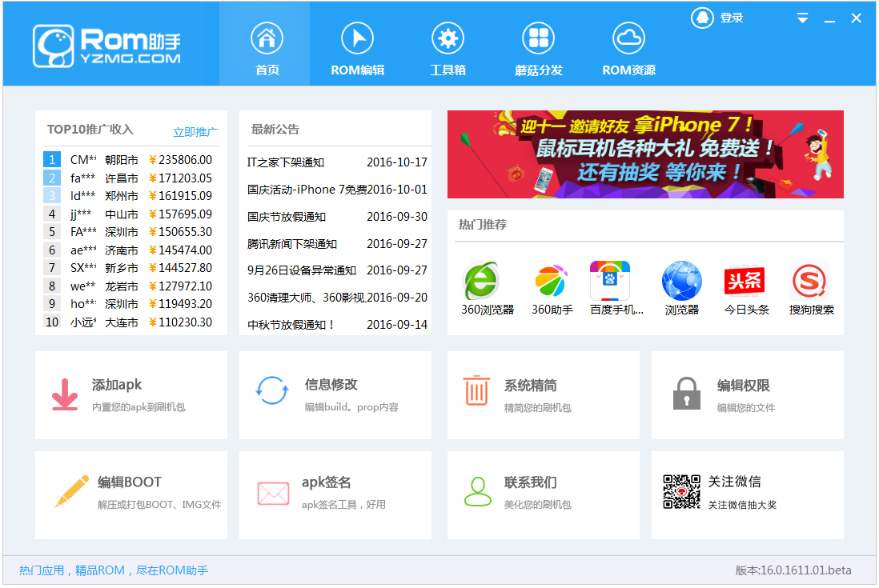Click the Rom助手 YZMG.COM logo
This screenshot has height=588, width=879.
[x=106, y=46]
